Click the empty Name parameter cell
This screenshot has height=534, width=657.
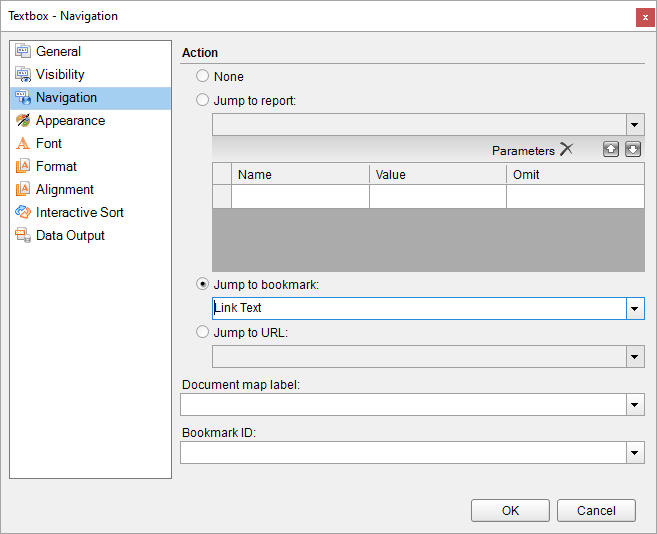(x=300, y=197)
